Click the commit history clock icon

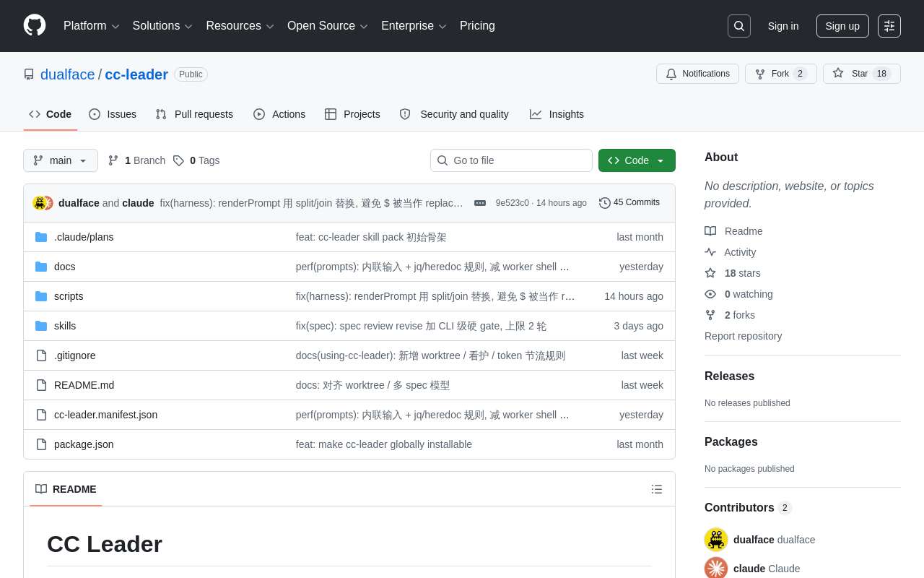[x=605, y=203]
